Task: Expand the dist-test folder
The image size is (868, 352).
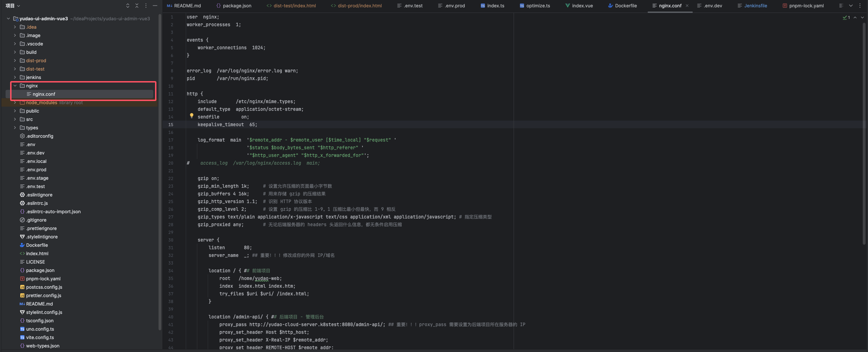Action: pos(15,69)
